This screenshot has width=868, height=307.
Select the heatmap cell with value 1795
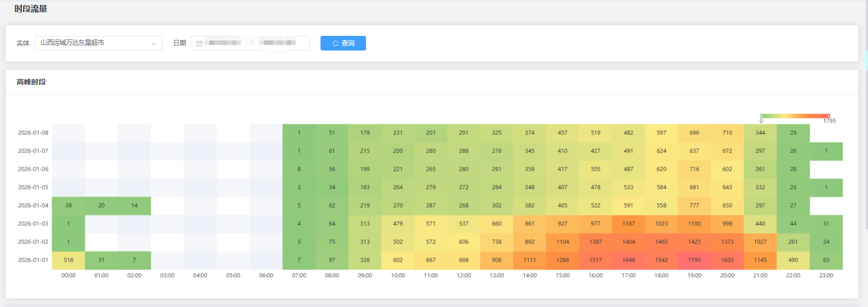coord(694,260)
